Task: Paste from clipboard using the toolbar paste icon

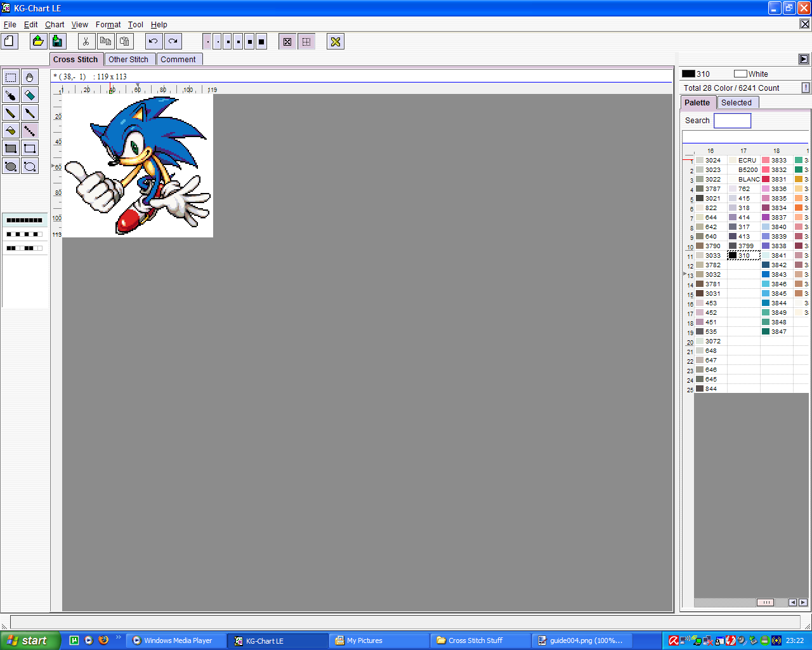Action: (x=125, y=41)
